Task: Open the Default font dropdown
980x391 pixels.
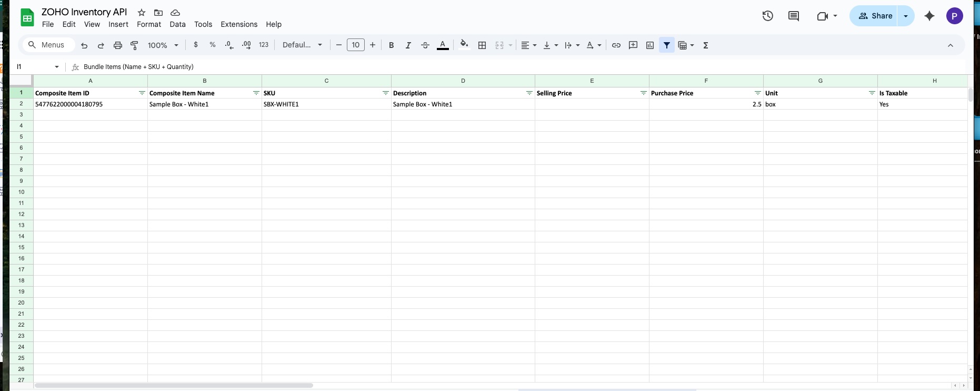Action: click(x=302, y=45)
